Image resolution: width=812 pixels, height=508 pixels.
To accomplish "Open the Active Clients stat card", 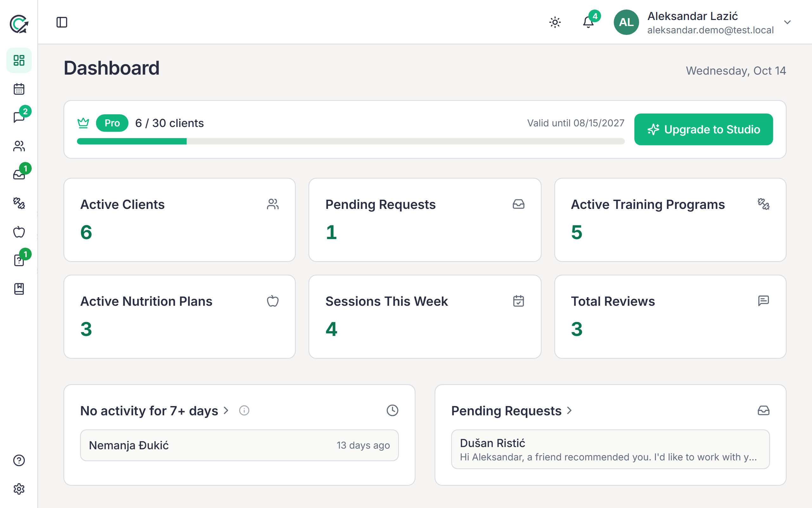I will [x=180, y=220].
